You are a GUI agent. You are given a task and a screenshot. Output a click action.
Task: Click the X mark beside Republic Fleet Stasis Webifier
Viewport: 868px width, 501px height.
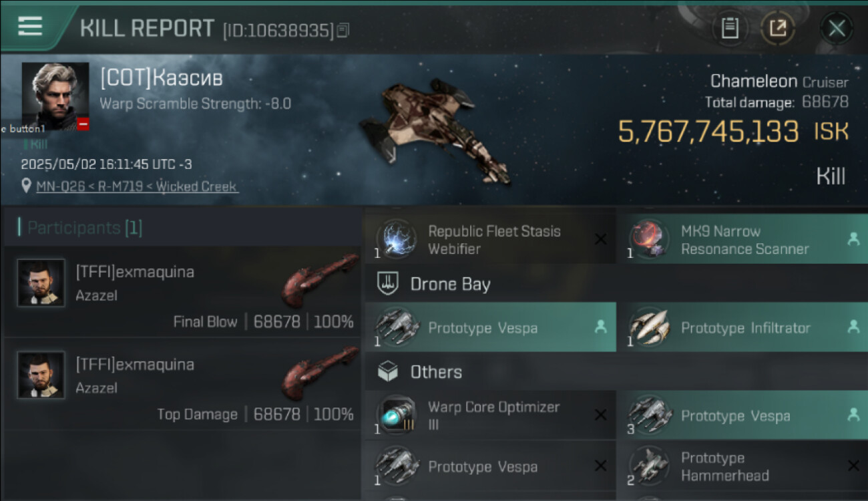pyautogui.click(x=601, y=239)
